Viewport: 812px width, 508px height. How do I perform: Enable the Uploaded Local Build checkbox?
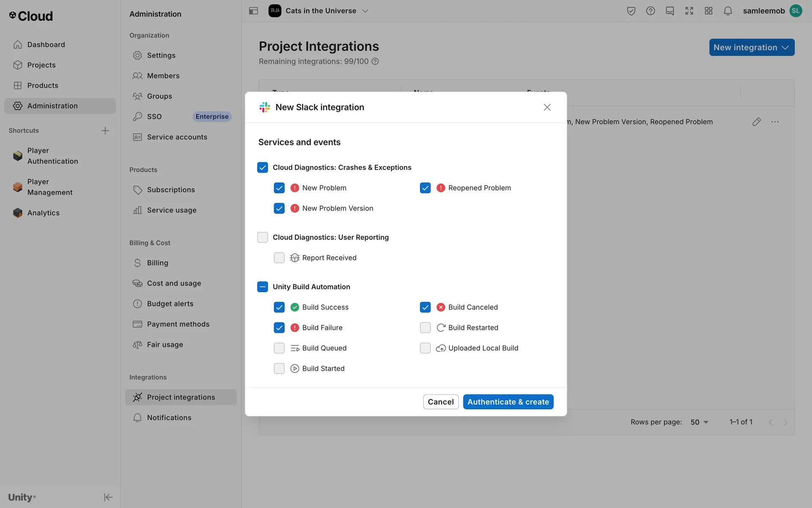425,348
